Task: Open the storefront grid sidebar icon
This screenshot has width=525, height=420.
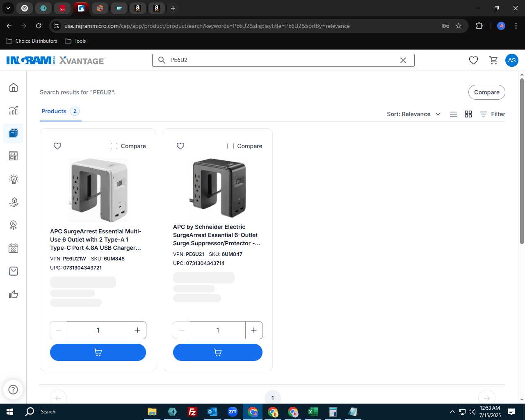Action: 14,156
